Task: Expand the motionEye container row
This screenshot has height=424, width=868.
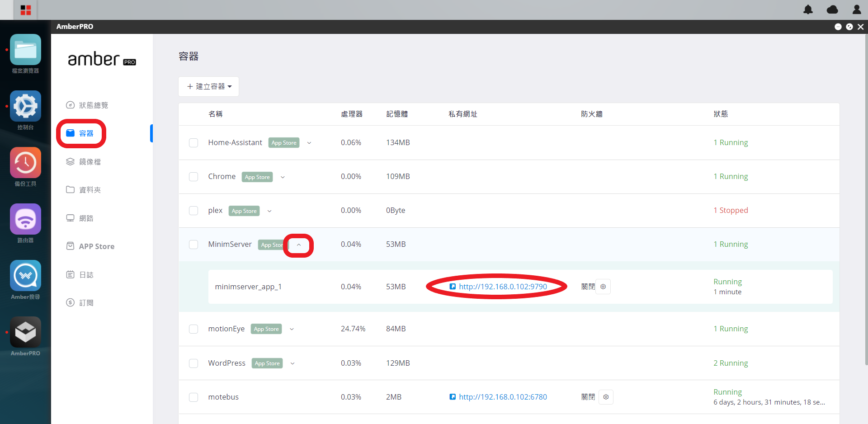Action: point(292,329)
